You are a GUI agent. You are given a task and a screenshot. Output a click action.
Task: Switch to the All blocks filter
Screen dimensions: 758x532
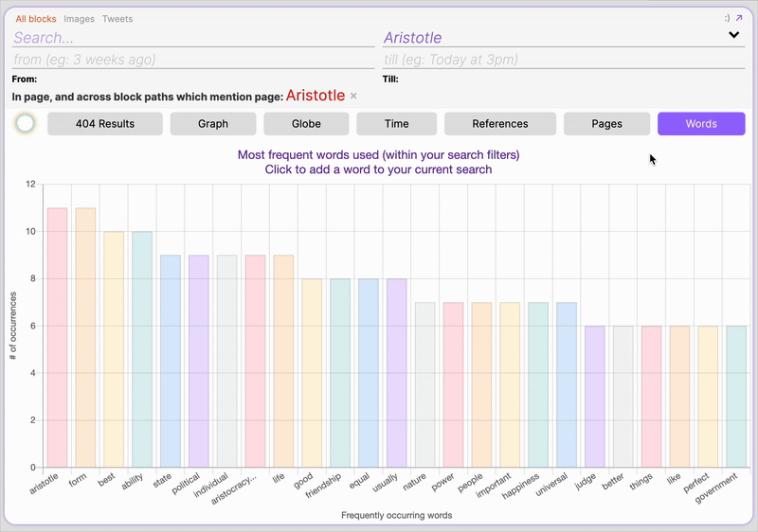tap(36, 19)
